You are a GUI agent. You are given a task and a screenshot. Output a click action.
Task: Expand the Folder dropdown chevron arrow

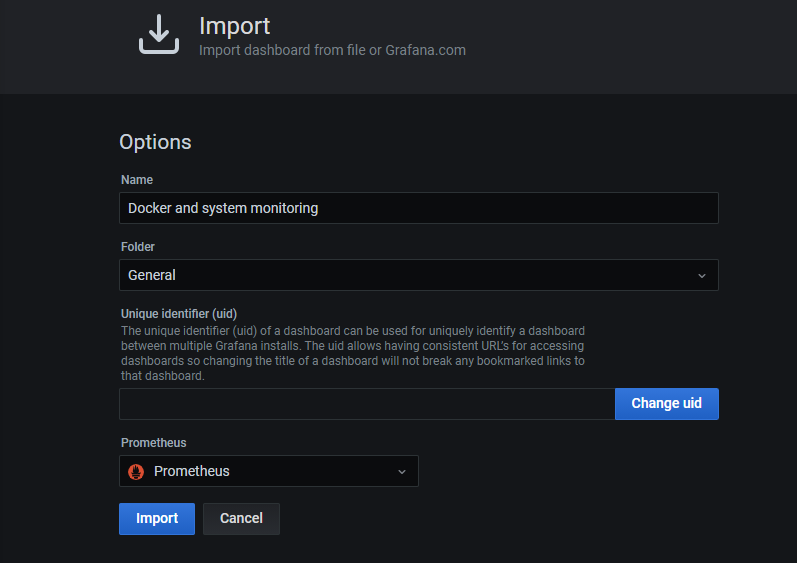(x=701, y=276)
